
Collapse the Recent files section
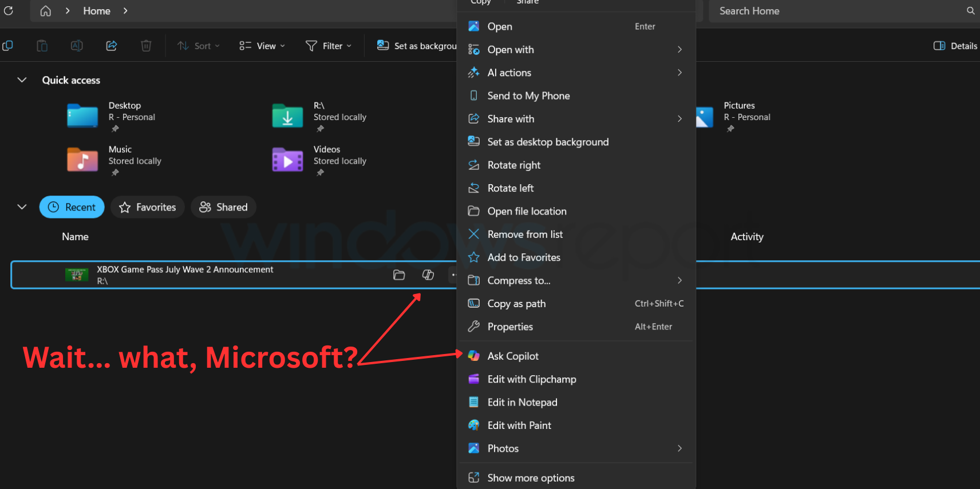(22, 207)
